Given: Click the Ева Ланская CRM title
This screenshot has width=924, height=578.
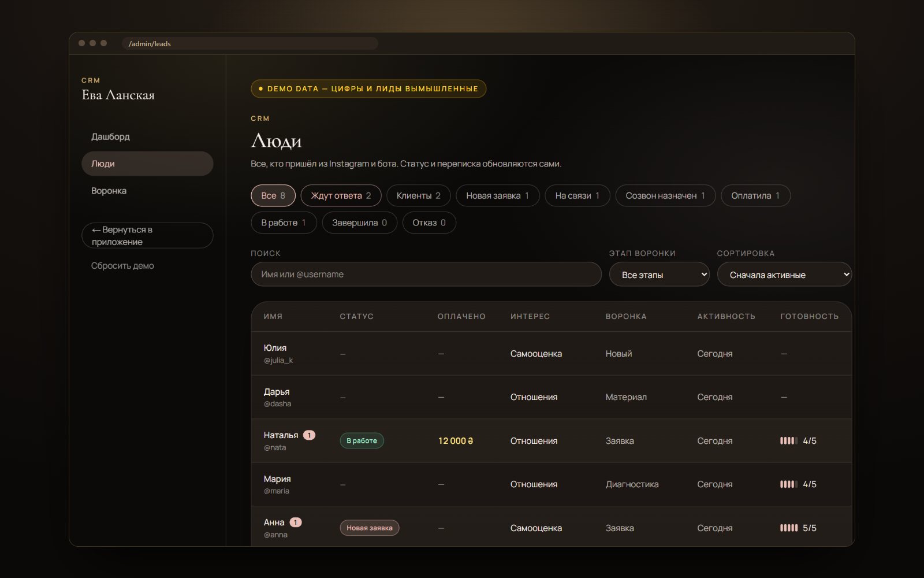Looking at the screenshot, I should (118, 95).
